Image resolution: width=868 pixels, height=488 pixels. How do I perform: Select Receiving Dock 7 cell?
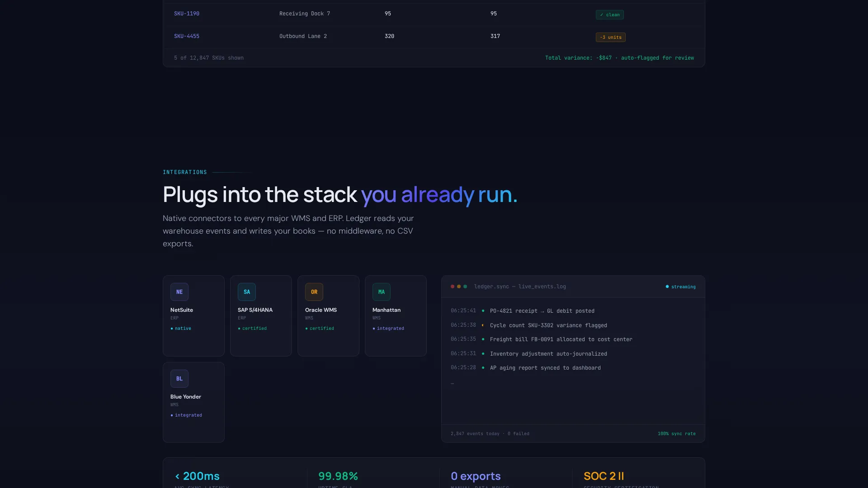coord(304,14)
